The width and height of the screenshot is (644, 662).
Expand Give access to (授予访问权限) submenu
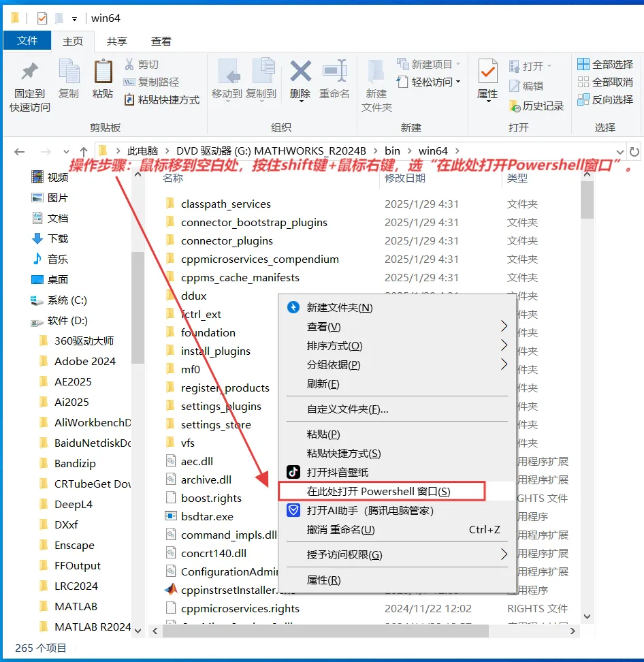(504, 554)
